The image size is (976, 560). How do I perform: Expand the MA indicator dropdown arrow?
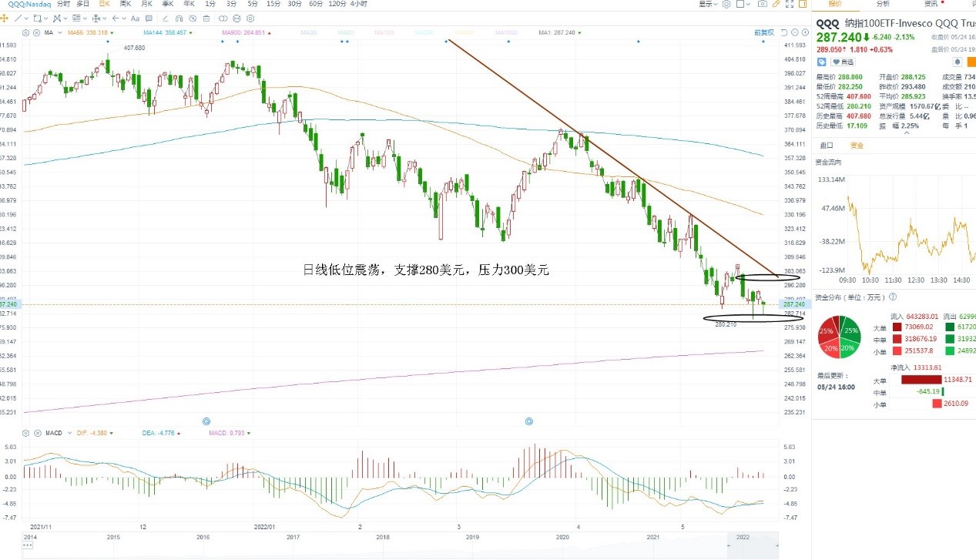click(x=60, y=32)
